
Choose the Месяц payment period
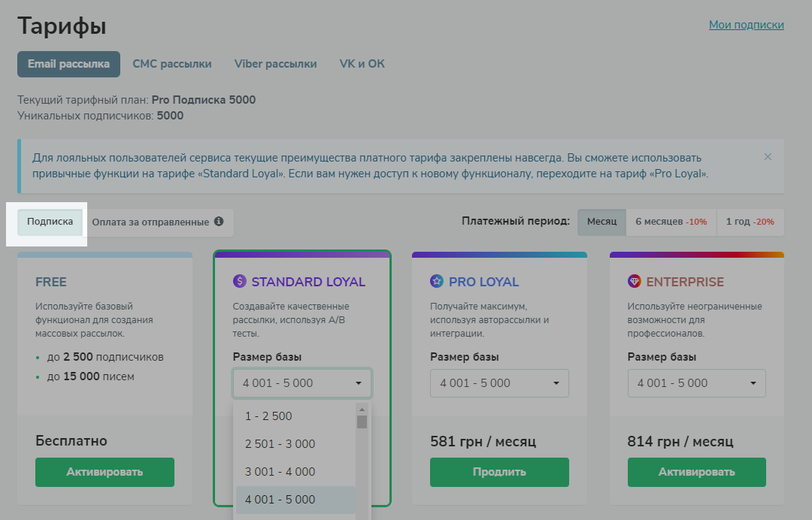(601, 222)
